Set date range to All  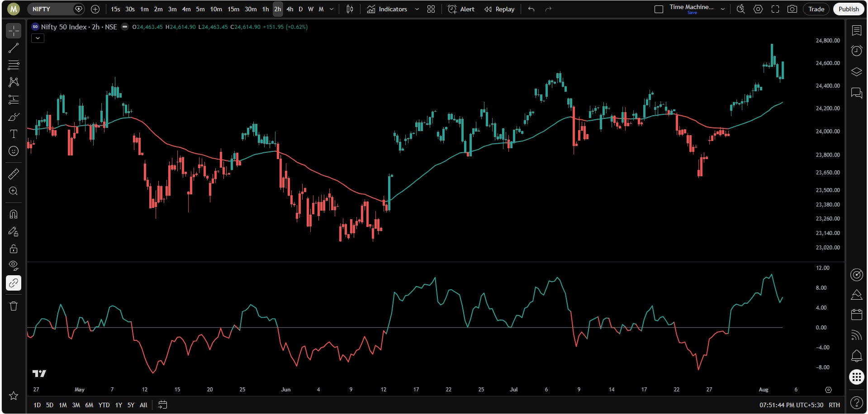pos(143,405)
